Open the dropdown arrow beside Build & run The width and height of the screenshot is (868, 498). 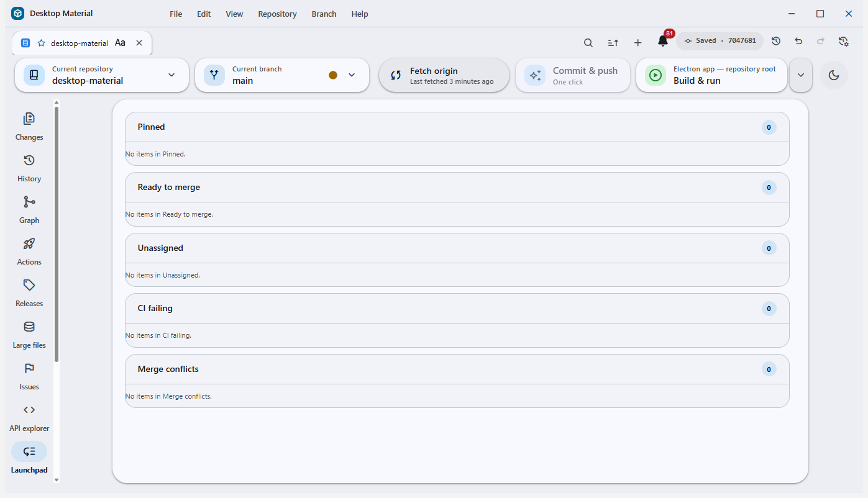point(801,75)
